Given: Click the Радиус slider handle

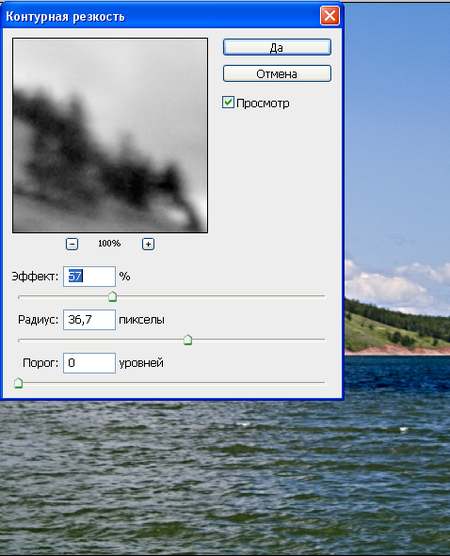Looking at the screenshot, I should coord(188,340).
